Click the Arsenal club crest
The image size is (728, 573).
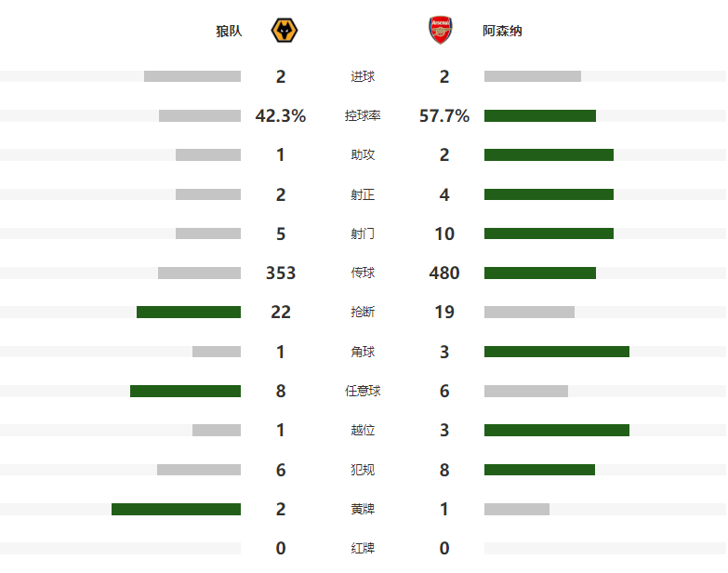(x=441, y=31)
